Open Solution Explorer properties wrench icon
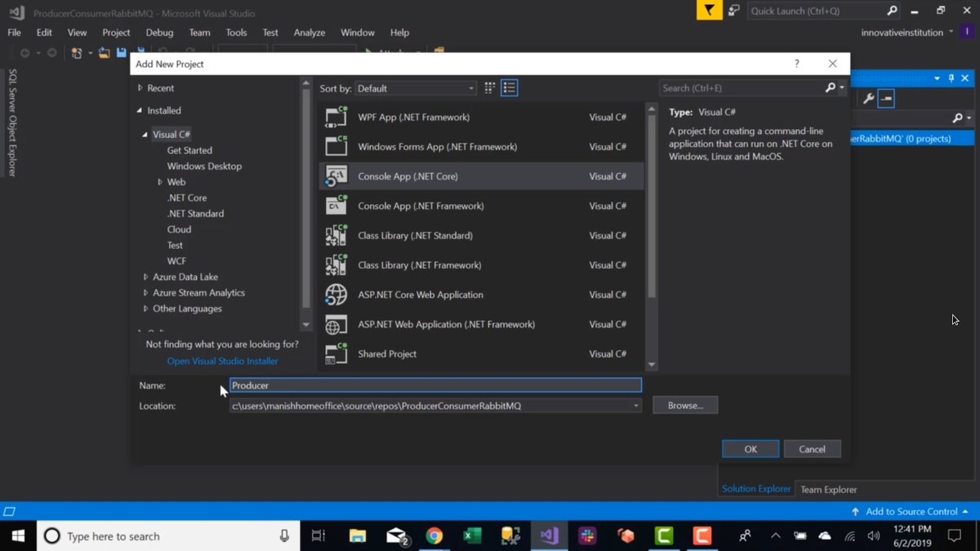Image resolution: width=980 pixels, height=551 pixels. click(868, 99)
